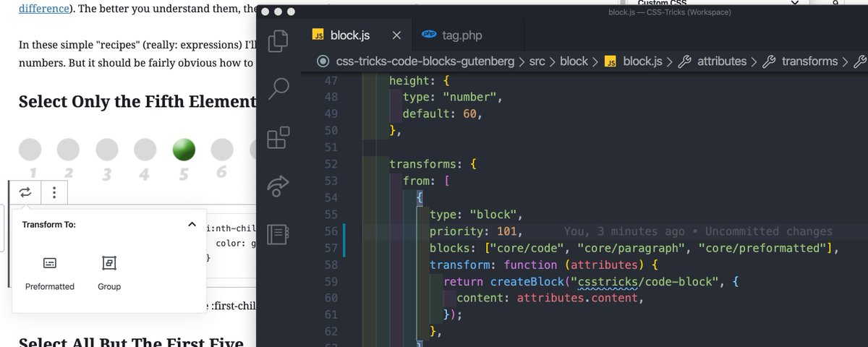This screenshot has height=347, width=868.
Task: Click the attributes breadcrumb item
Action: coord(722,61)
